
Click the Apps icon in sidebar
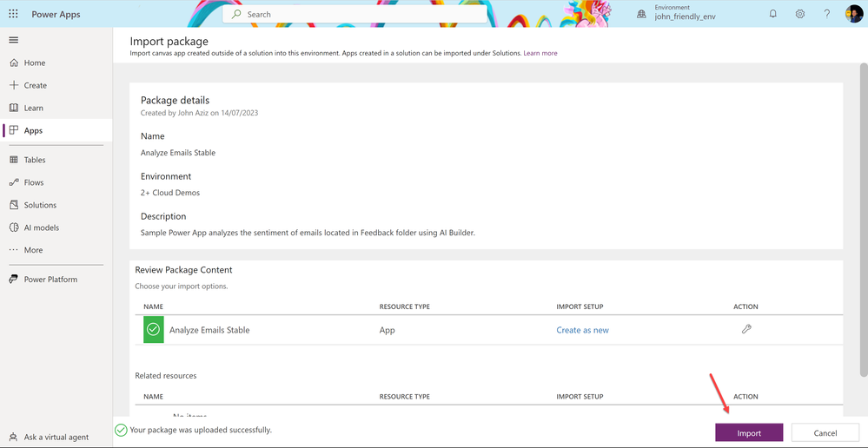pyautogui.click(x=15, y=130)
